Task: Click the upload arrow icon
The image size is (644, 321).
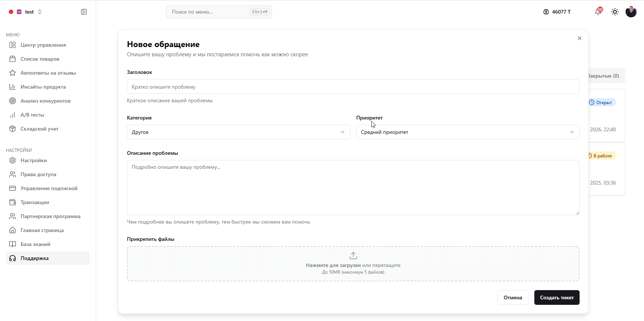Action: tap(353, 256)
